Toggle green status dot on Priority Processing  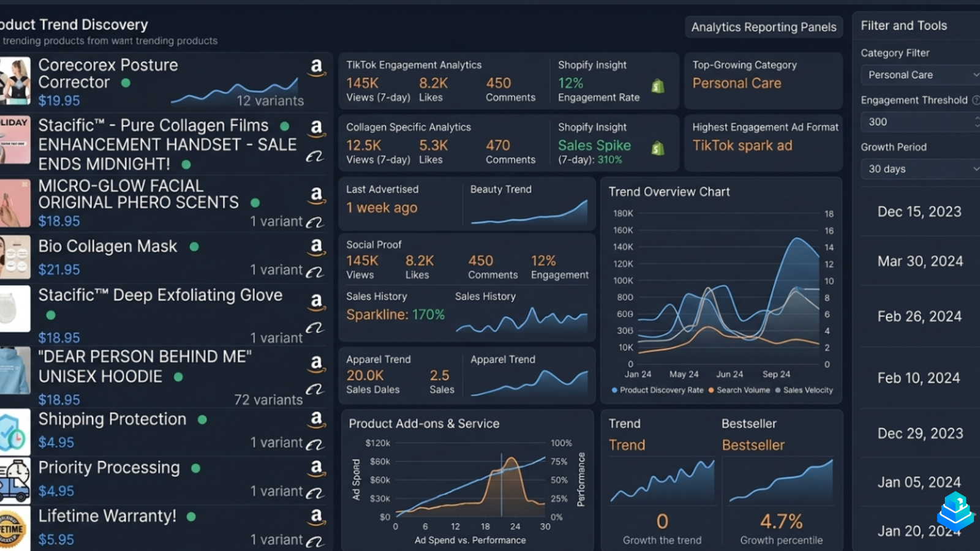pyautogui.click(x=195, y=468)
